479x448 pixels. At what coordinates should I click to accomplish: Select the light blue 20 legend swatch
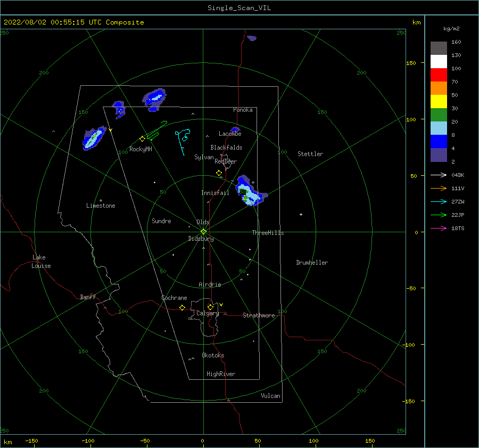point(439,128)
